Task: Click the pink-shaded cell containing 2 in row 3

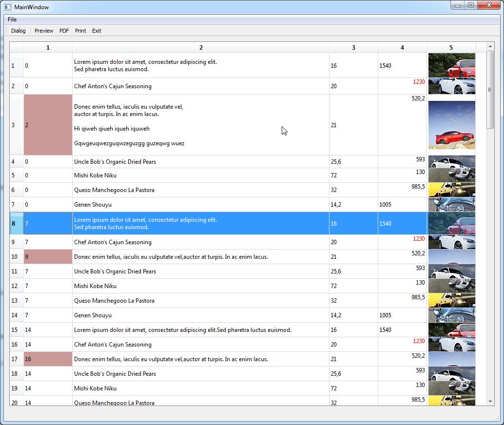Action: [x=48, y=125]
